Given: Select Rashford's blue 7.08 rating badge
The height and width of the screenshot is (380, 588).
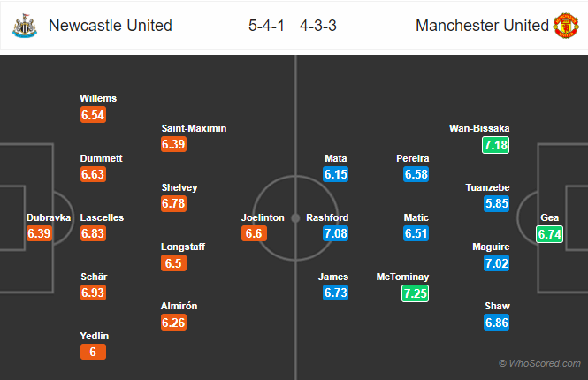Looking at the screenshot, I should [x=336, y=233].
